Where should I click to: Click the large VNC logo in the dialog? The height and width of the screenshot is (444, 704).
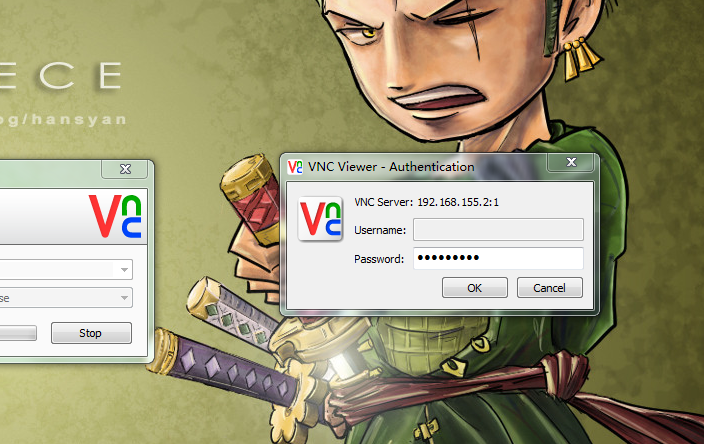[x=321, y=219]
